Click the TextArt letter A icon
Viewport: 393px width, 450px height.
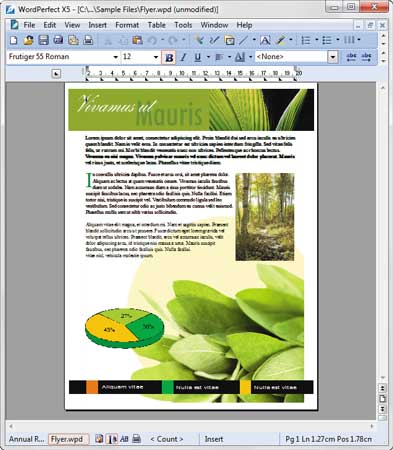[265, 40]
